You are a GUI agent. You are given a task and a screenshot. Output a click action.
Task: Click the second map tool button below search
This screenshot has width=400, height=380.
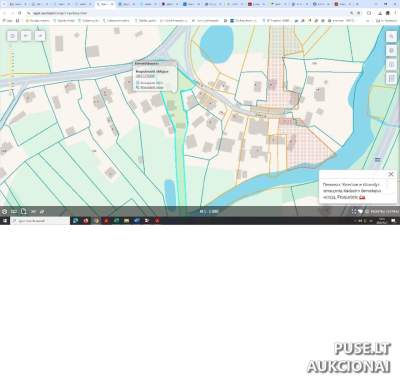tap(391, 50)
